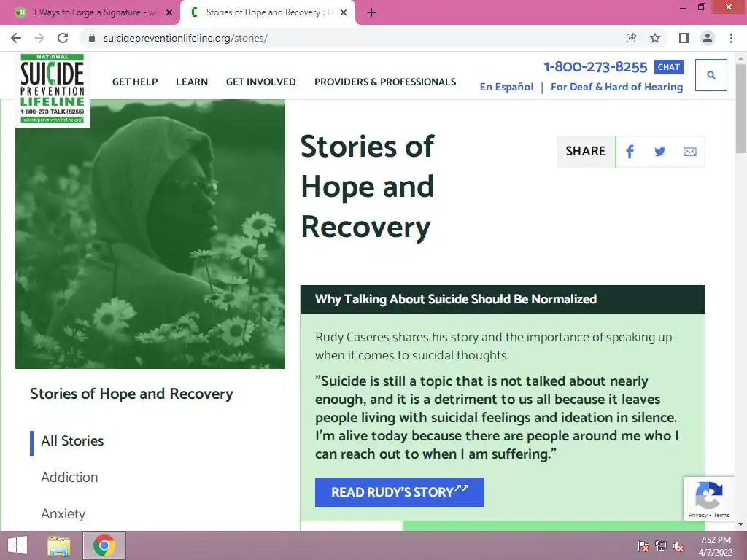Share on Twitter icon
Image resolution: width=747 pixels, height=560 pixels.
tap(659, 152)
